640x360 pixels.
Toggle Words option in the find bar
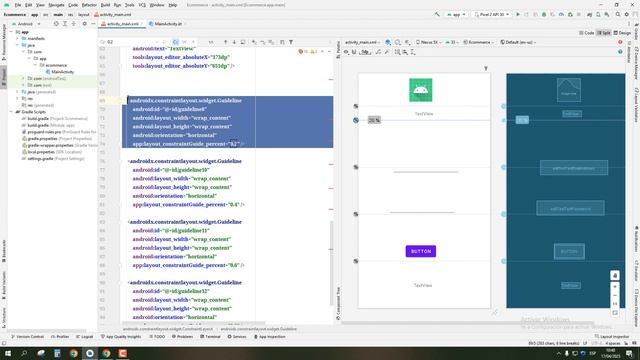[x=184, y=42]
